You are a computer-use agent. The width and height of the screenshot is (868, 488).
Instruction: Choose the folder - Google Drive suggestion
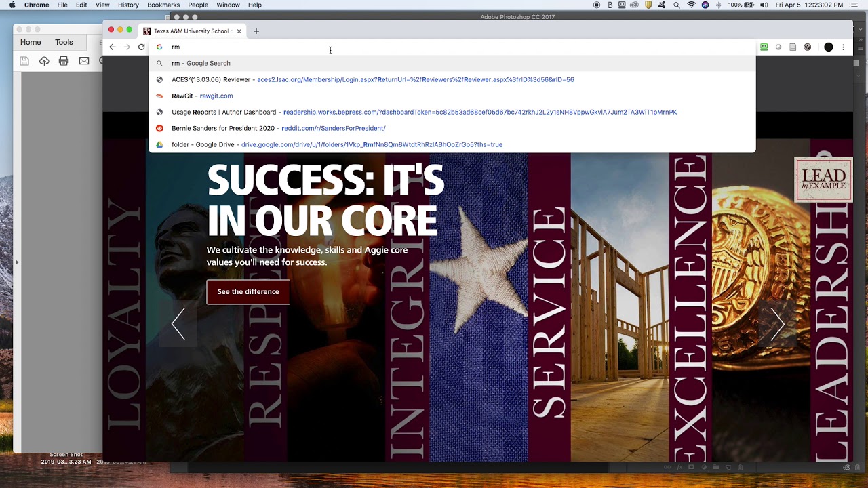pos(452,144)
